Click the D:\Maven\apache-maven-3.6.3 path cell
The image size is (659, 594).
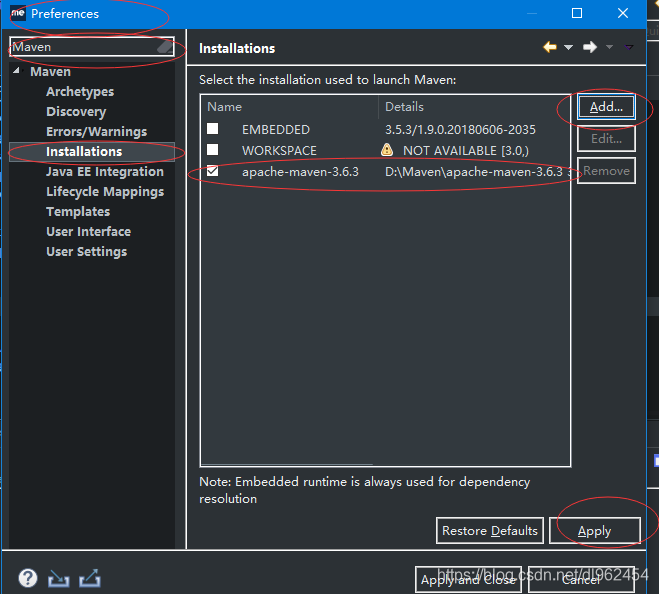point(474,172)
